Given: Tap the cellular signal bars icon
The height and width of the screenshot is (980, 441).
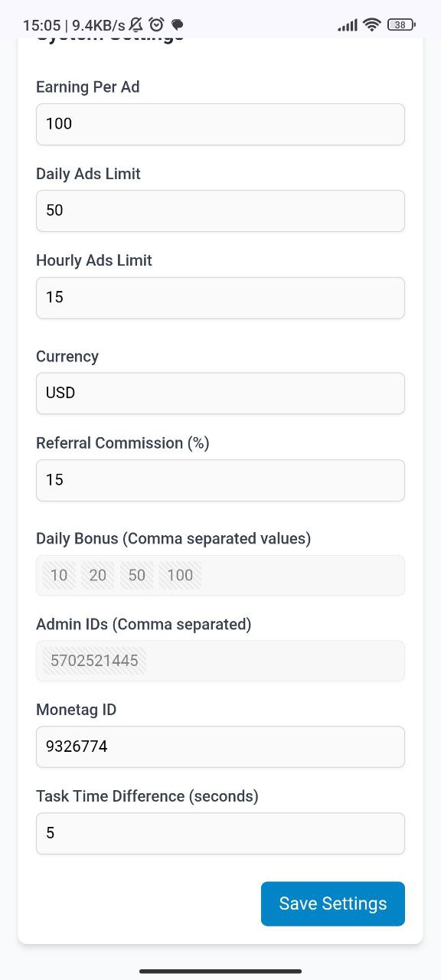Looking at the screenshot, I should [x=348, y=25].
